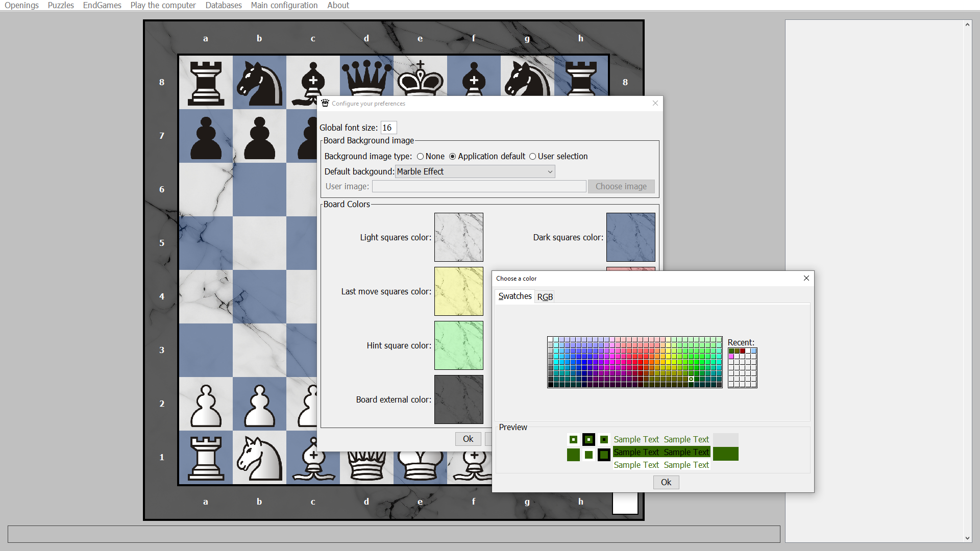Screen dimensions: 980x551
Task: Select the white knight on b1
Action: pyautogui.click(x=259, y=458)
